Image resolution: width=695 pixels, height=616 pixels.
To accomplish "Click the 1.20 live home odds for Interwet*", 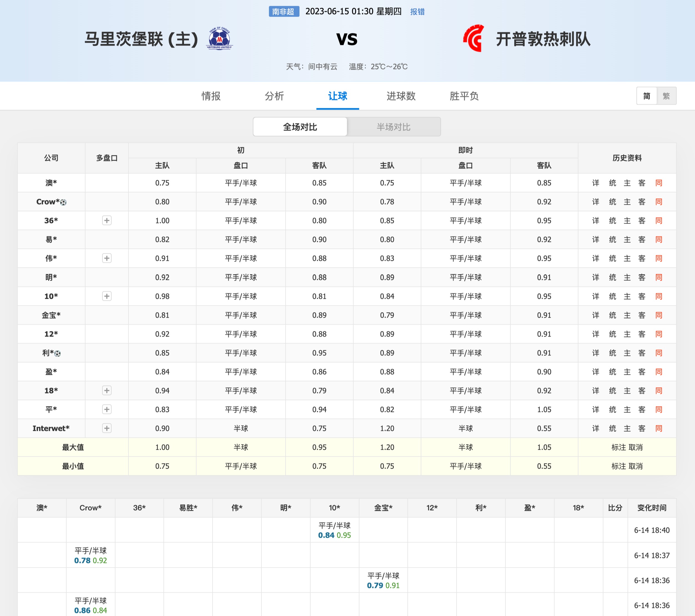I will point(387,428).
